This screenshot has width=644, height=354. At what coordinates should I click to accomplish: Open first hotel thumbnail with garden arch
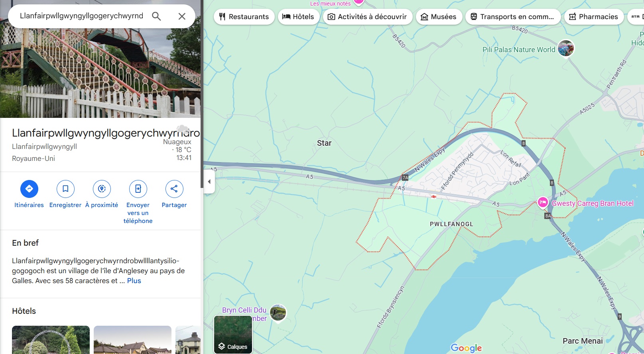point(51,340)
